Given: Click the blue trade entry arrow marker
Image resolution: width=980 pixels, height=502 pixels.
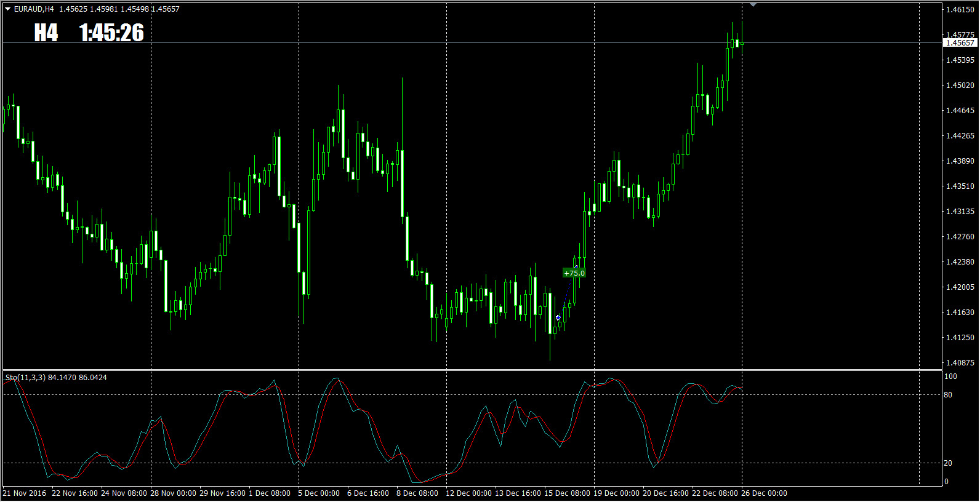Looking at the screenshot, I should 558,318.
